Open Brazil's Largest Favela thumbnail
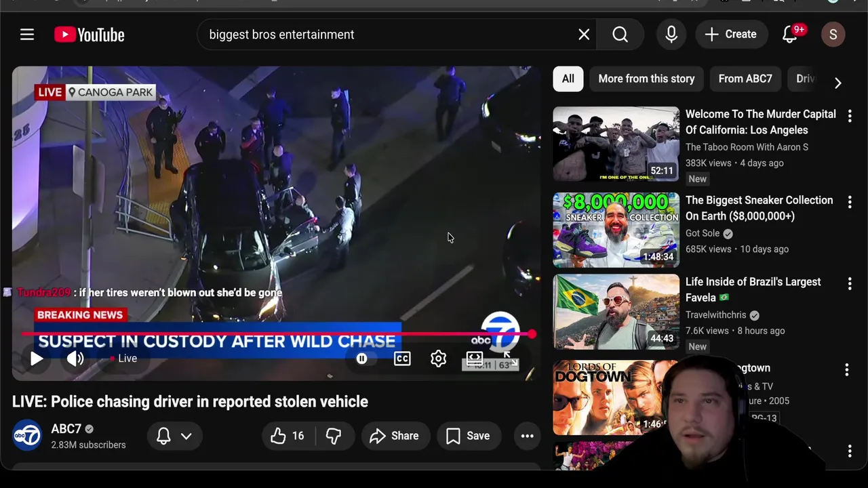Image resolution: width=868 pixels, height=488 pixels. point(616,312)
